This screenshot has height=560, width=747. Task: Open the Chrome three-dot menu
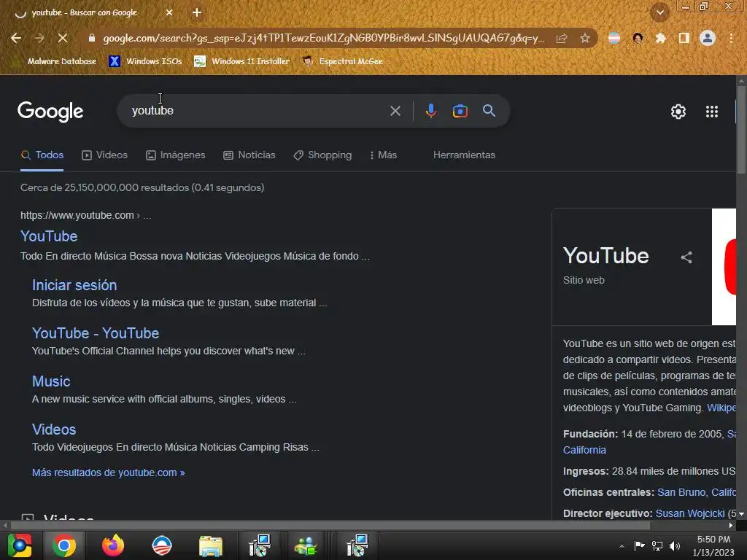(731, 38)
